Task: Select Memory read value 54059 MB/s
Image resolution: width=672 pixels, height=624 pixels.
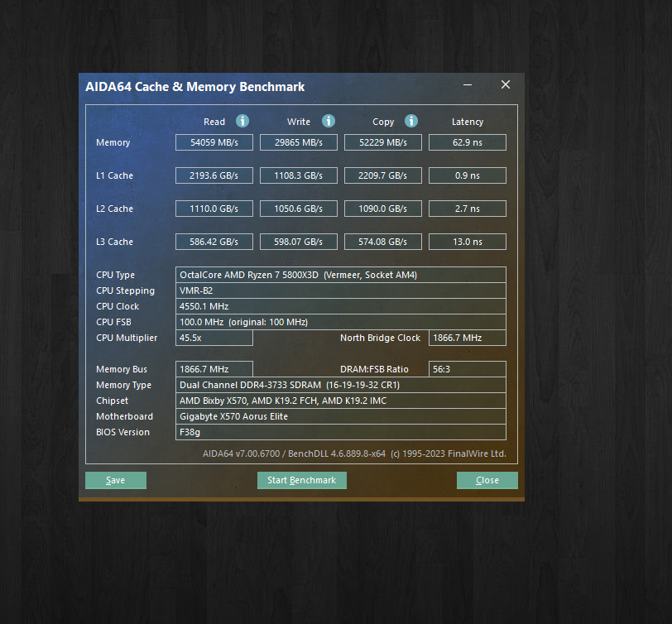Action: click(x=214, y=142)
